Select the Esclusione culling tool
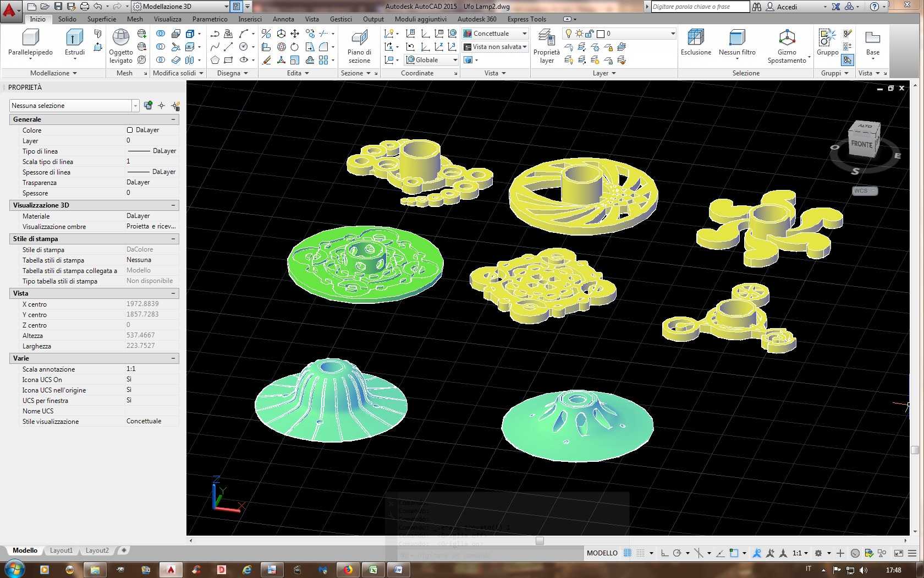 [x=696, y=43]
